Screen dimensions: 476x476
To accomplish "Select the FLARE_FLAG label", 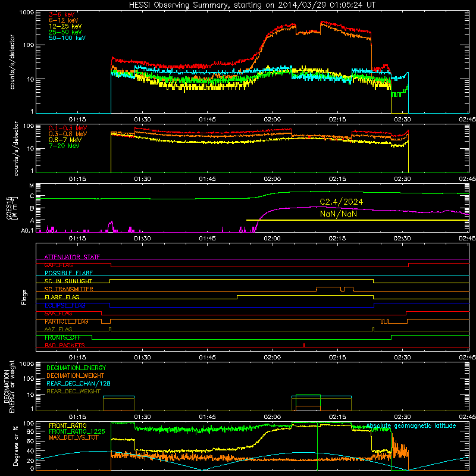I will click(x=62, y=297).
